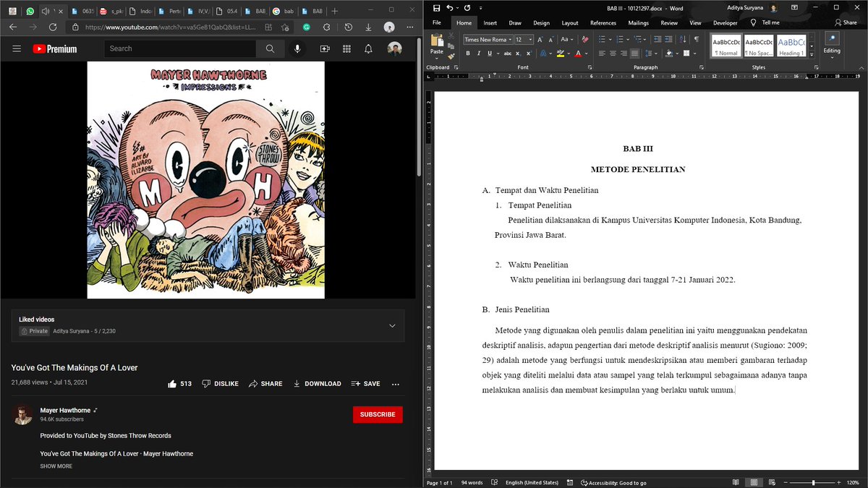The width and height of the screenshot is (868, 488).
Task: Toggle subscript in Word ribbon
Action: (x=518, y=53)
